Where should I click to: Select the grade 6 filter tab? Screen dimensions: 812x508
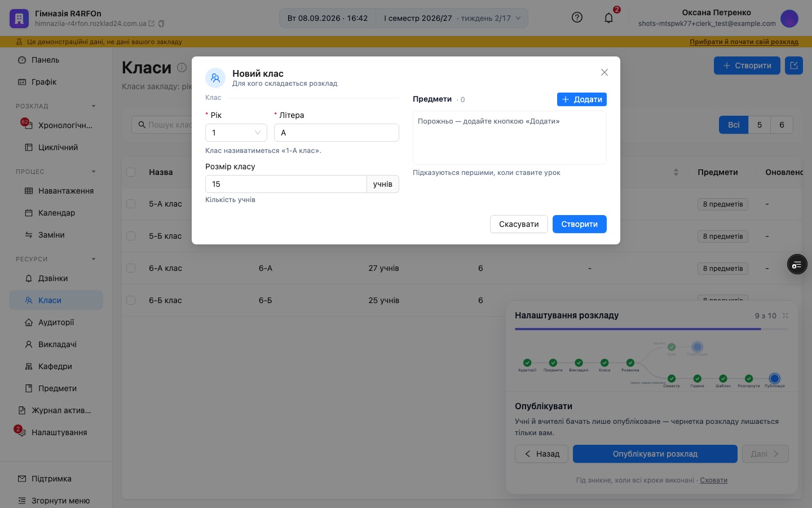[782, 125]
